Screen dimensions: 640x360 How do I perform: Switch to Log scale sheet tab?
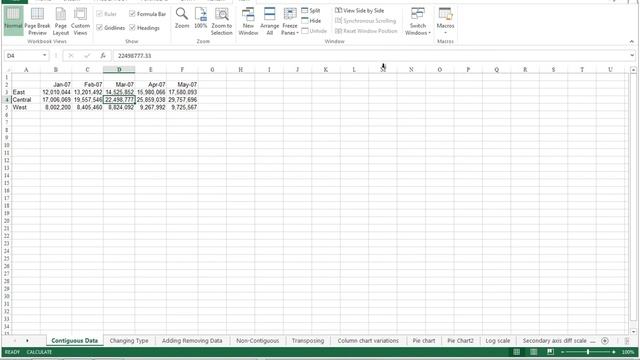click(498, 340)
